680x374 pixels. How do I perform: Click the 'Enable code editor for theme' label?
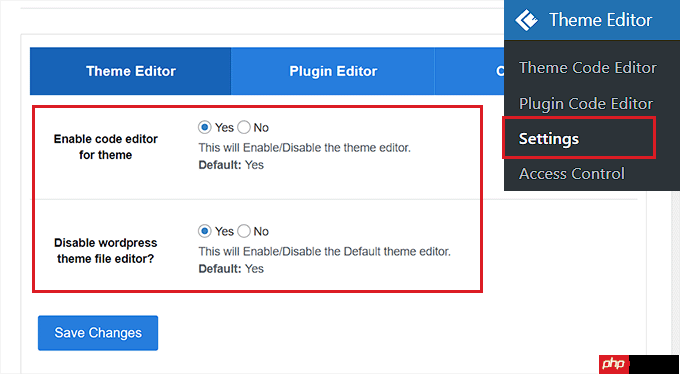105,147
